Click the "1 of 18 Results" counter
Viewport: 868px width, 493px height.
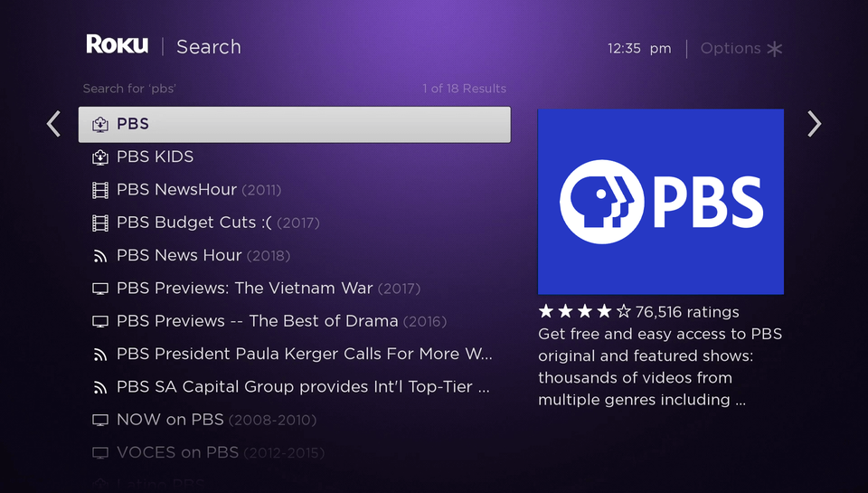[464, 89]
